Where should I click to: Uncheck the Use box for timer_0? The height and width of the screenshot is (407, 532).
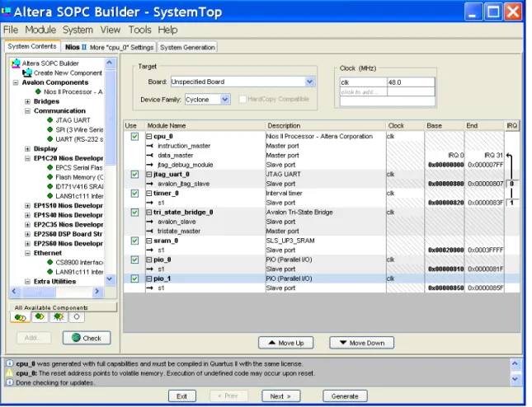pos(134,193)
